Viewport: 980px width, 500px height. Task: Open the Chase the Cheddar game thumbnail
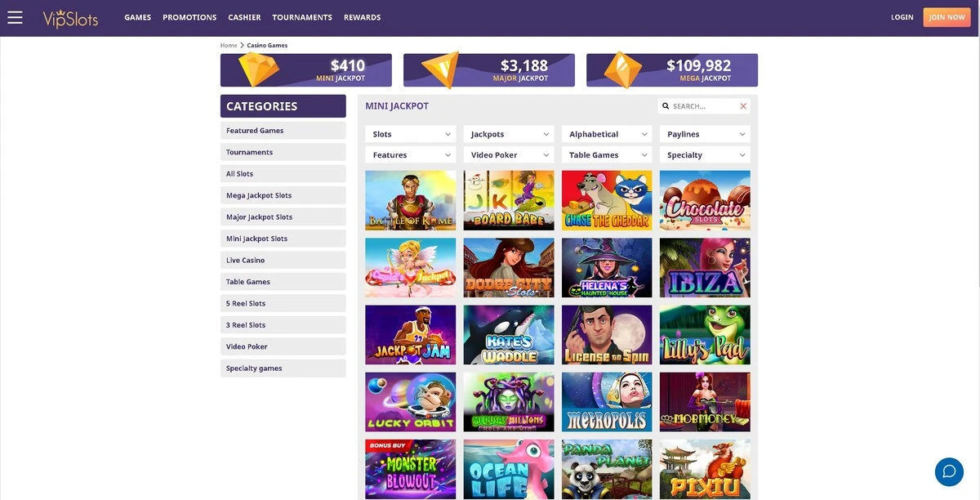(x=607, y=200)
